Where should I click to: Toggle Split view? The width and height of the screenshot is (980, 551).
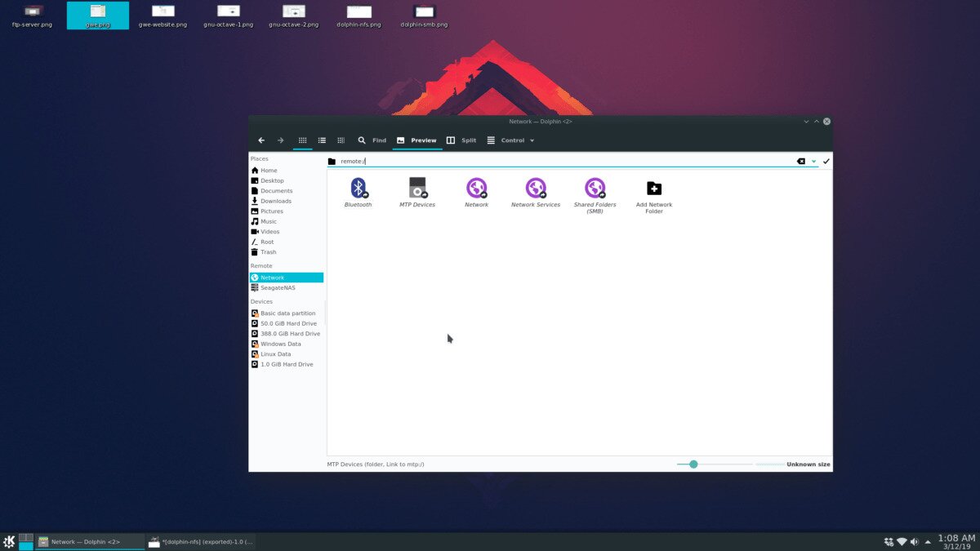pyautogui.click(x=461, y=140)
